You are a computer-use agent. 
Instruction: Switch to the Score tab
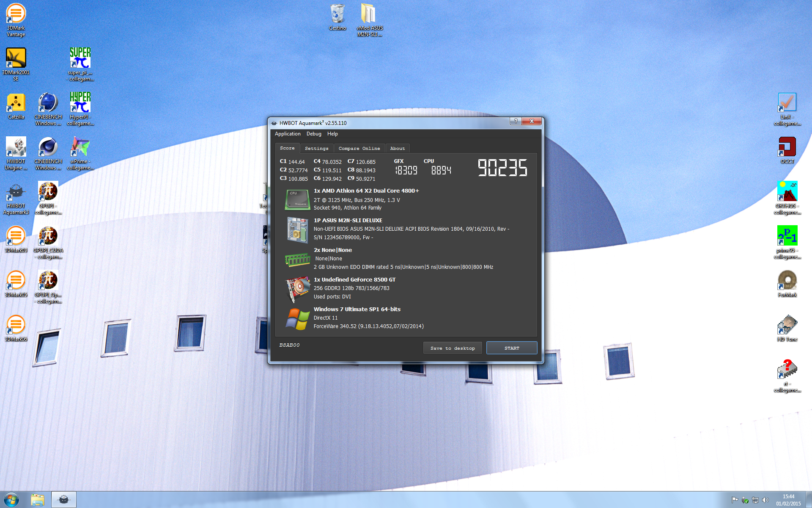click(287, 148)
